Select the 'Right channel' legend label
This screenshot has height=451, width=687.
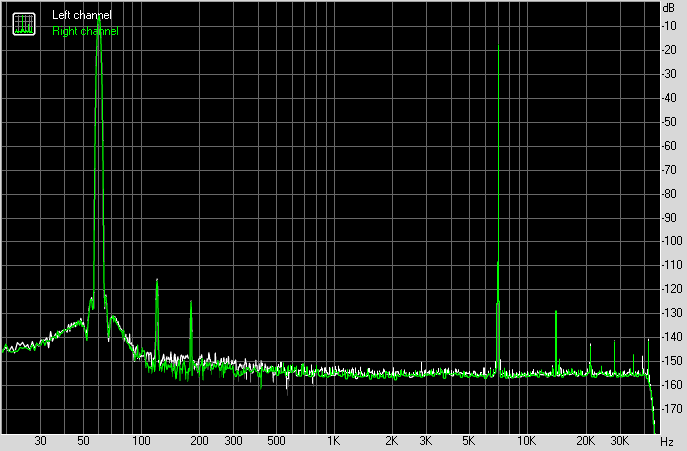click(85, 31)
